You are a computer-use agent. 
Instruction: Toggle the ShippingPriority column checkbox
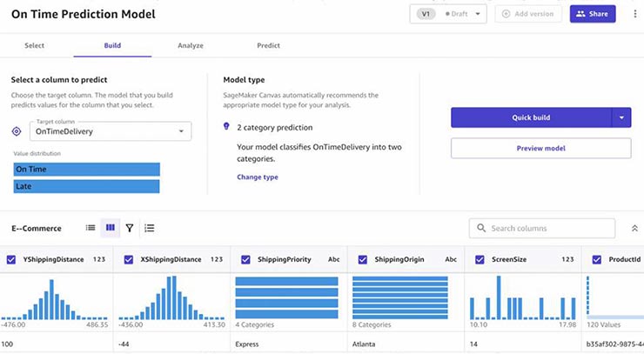(x=245, y=259)
